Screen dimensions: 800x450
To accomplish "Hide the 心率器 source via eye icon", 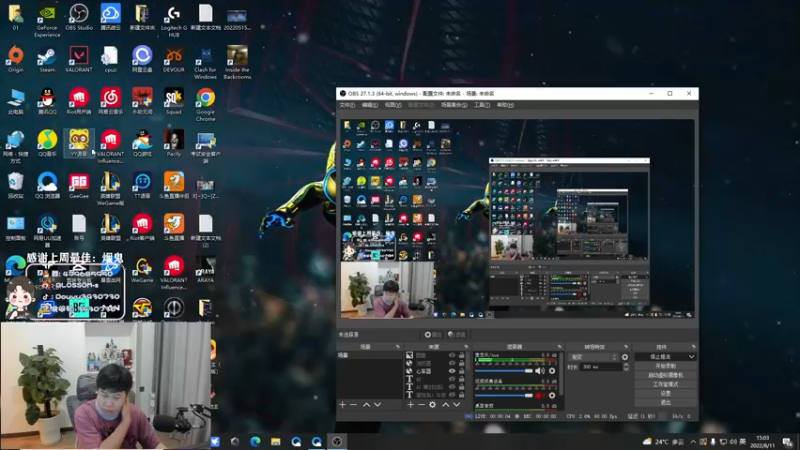I will (x=452, y=371).
